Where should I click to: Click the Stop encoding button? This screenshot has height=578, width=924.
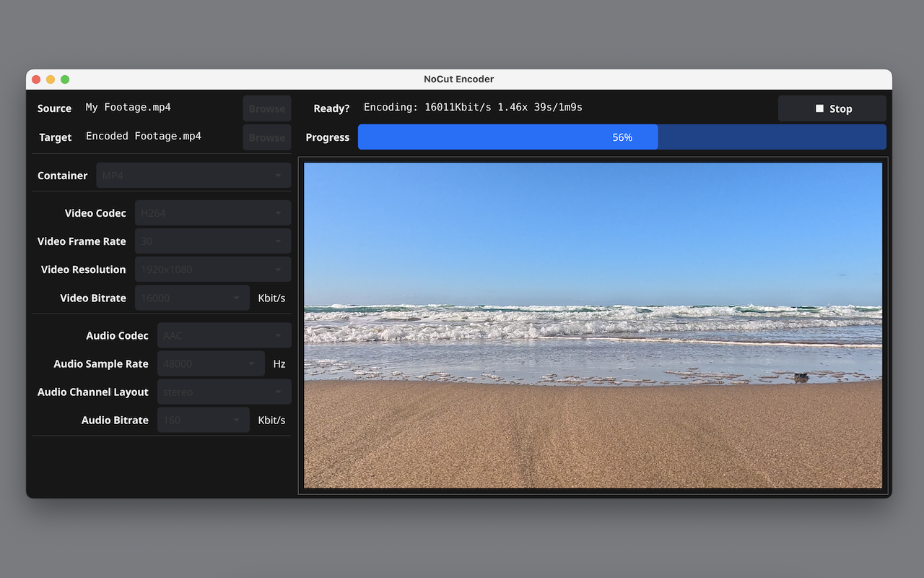[x=832, y=108]
